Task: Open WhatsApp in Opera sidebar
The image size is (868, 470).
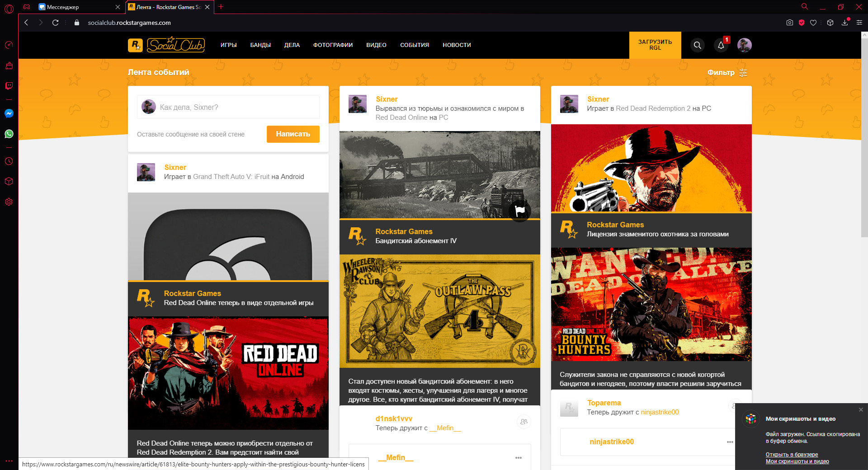Action: coord(9,134)
